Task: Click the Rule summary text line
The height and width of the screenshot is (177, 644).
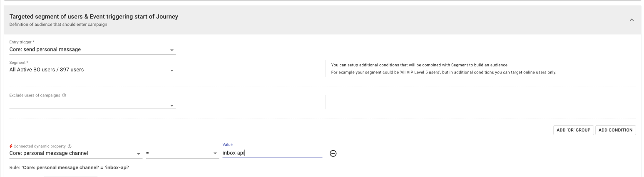Action: 69,168
